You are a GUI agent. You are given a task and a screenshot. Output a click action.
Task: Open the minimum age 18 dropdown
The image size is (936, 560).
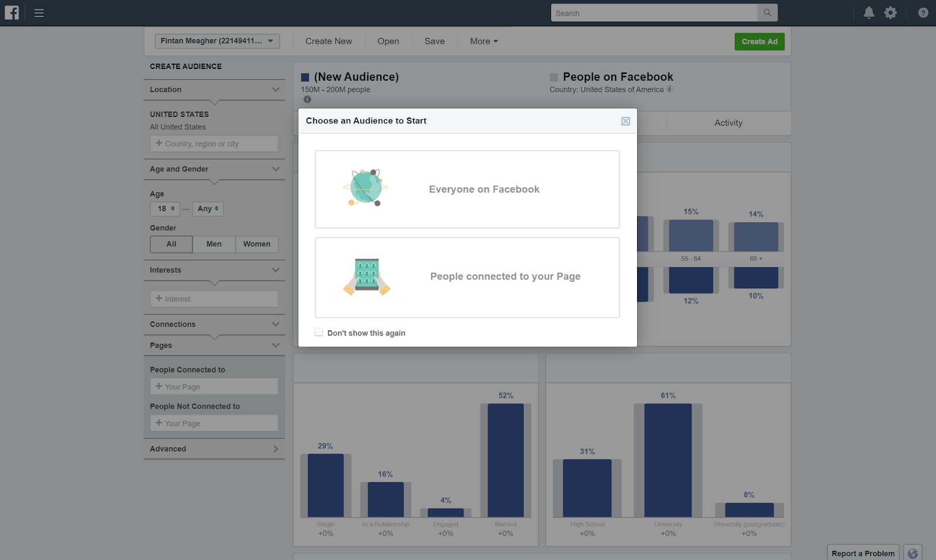pos(165,209)
